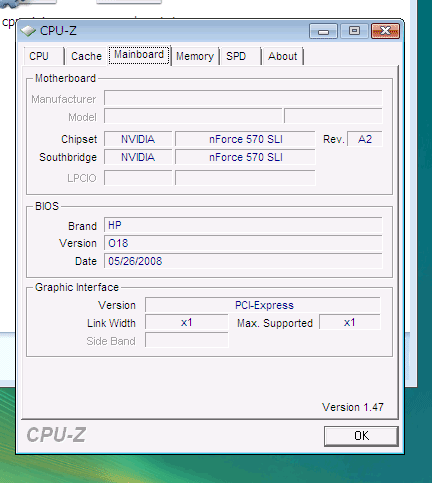Screen dimensions: 432x483
Task: Maximize the CPU-Z window
Action: (354, 31)
